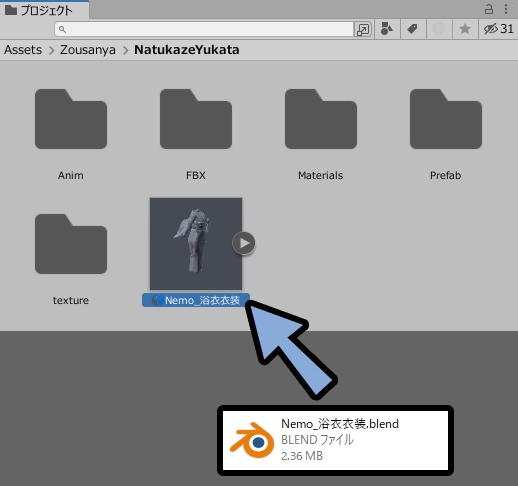Click the search by label tag icon
518x486 pixels.
pyautogui.click(x=413, y=29)
